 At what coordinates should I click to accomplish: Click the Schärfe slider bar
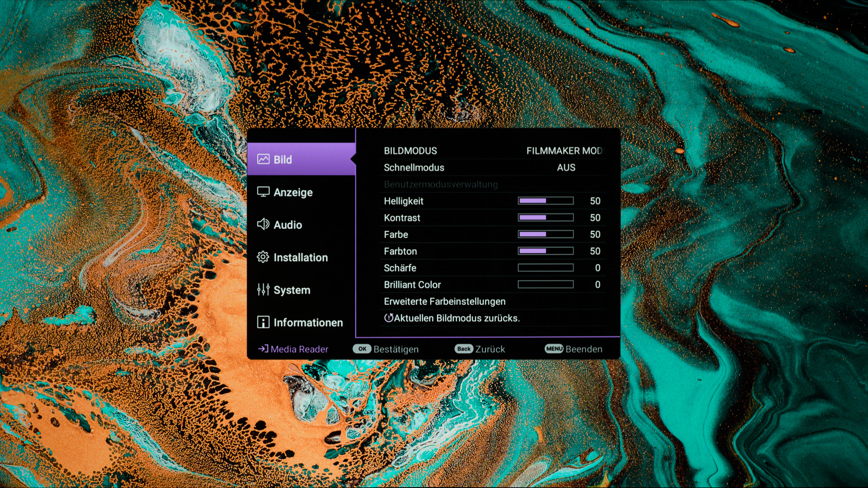click(x=545, y=268)
